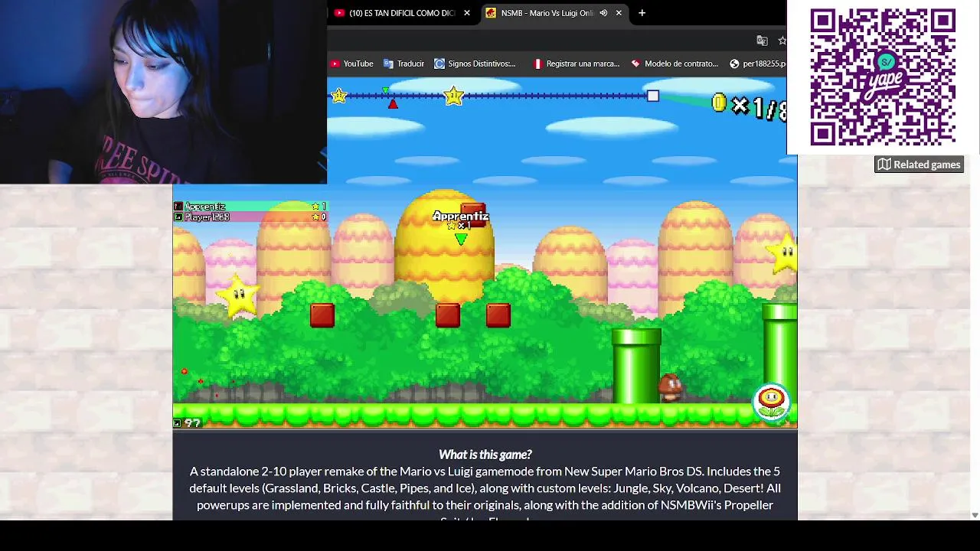Click the Player1288 scoreboard row
Image resolution: width=980 pixels, height=551 pixels.
(250, 217)
